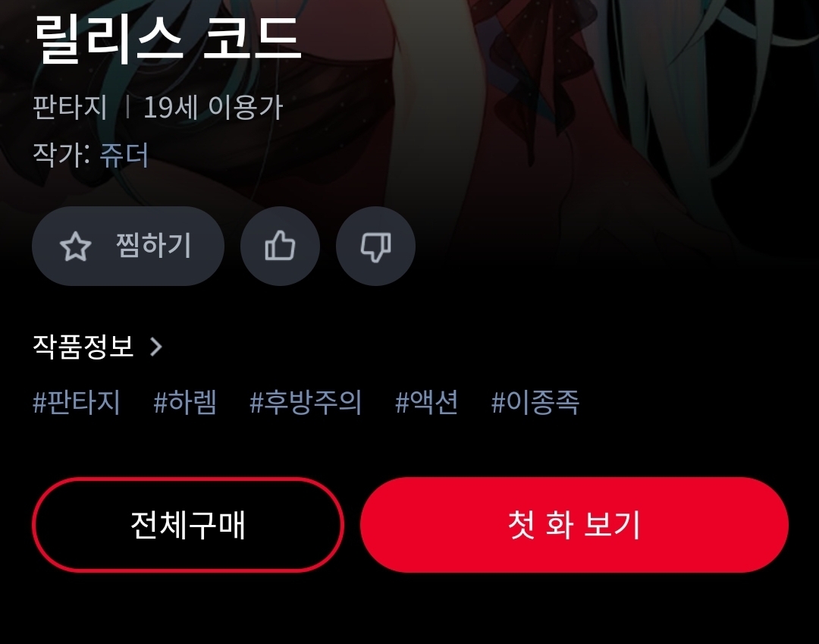
Task: Browse the #액션 tag
Action: click(427, 403)
